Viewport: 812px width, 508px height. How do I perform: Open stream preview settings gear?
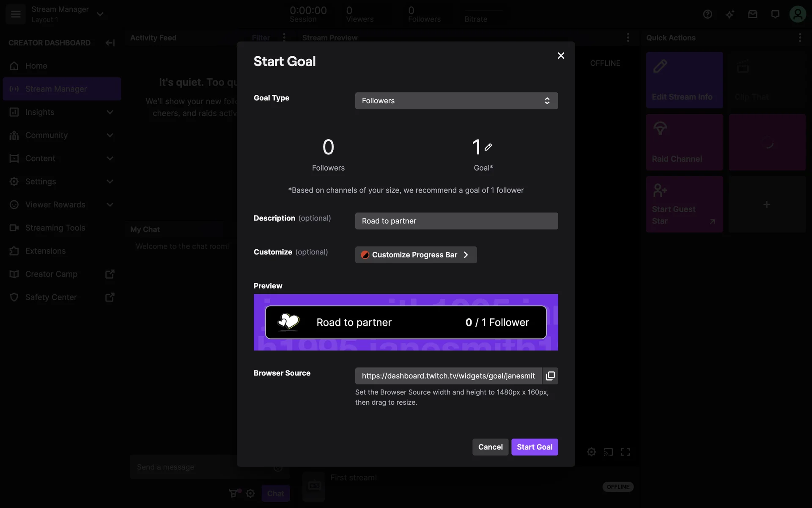[591, 452]
